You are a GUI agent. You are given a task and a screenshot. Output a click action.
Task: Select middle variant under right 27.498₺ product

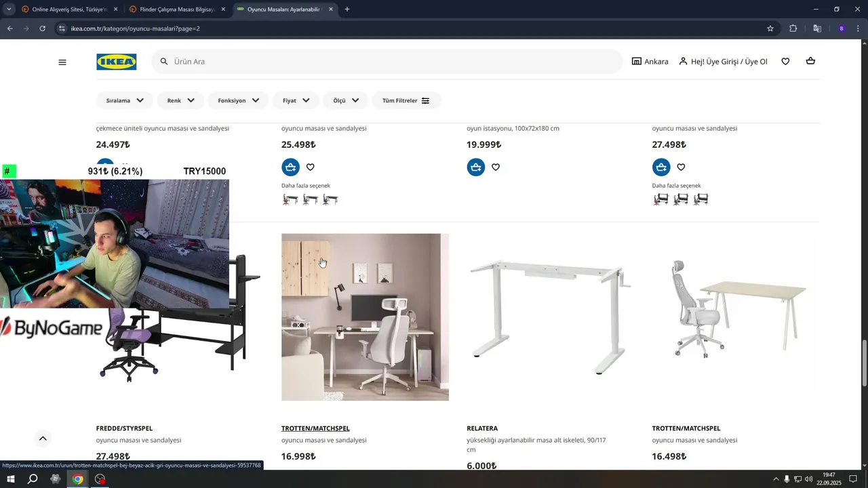[x=681, y=199]
